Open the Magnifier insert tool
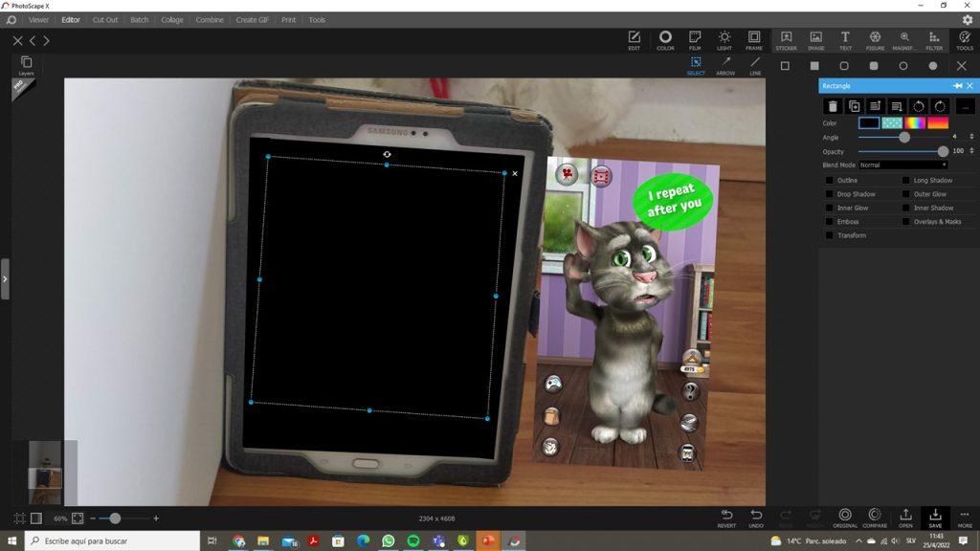Screen dimensions: 980x551 [904, 40]
